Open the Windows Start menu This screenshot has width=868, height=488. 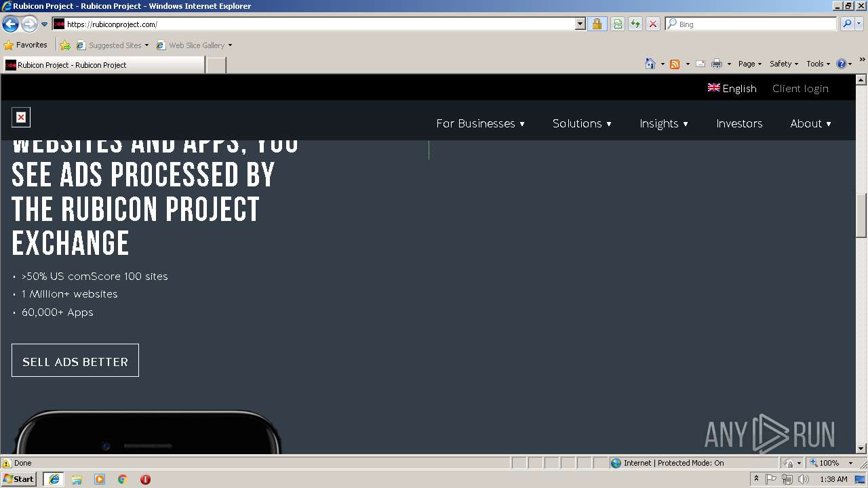[x=18, y=479]
